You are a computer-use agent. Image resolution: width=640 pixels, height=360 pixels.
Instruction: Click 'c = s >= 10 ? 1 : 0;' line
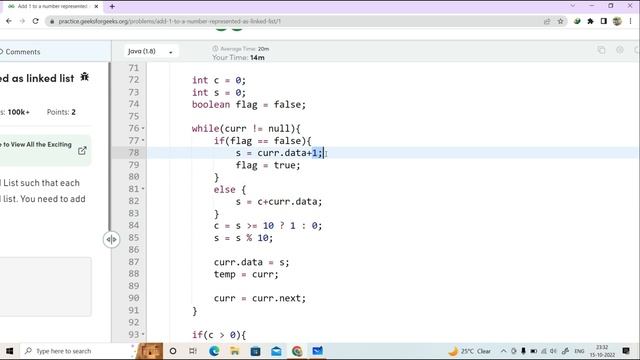pos(268,225)
